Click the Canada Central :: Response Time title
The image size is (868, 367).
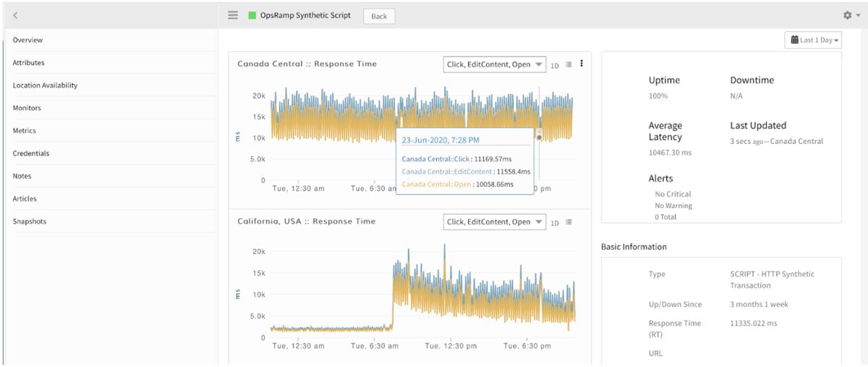[x=307, y=64]
